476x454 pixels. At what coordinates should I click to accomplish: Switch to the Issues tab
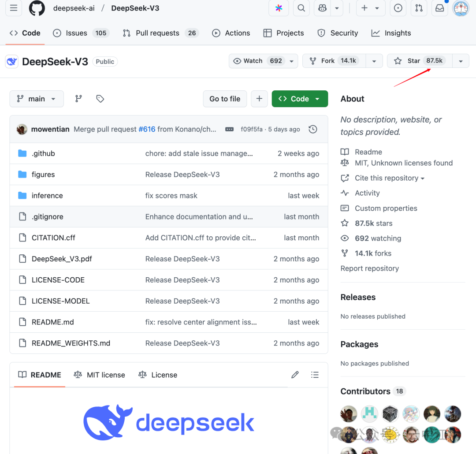(x=76, y=33)
